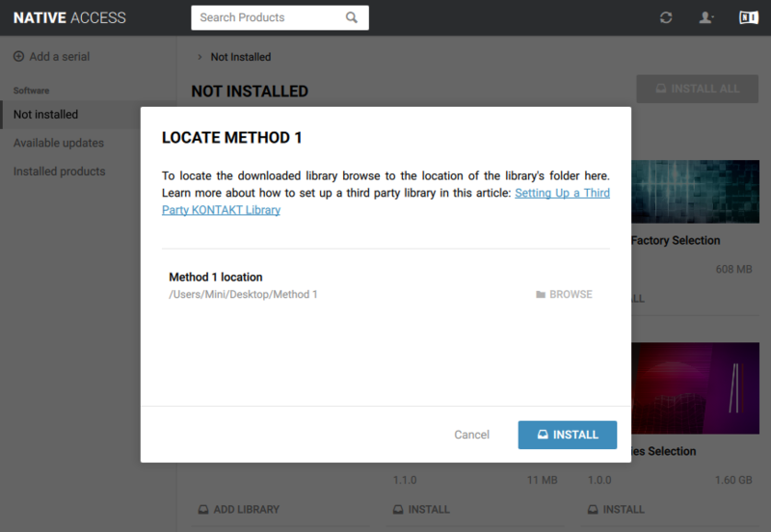Click the Software sidebar heading

click(x=31, y=91)
